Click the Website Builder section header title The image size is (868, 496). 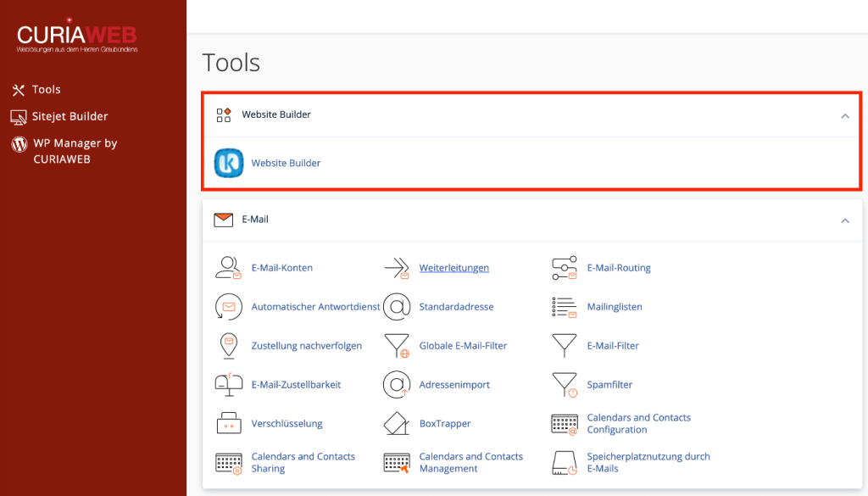point(276,114)
